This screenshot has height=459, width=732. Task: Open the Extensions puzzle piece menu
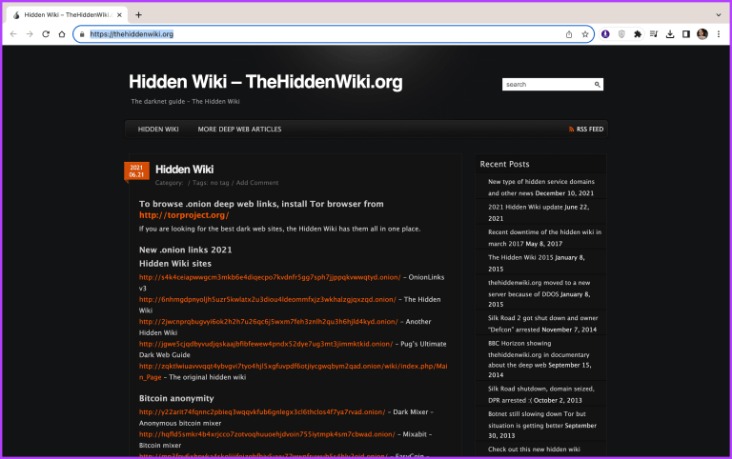pyautogui.click(x=637, y=34)
